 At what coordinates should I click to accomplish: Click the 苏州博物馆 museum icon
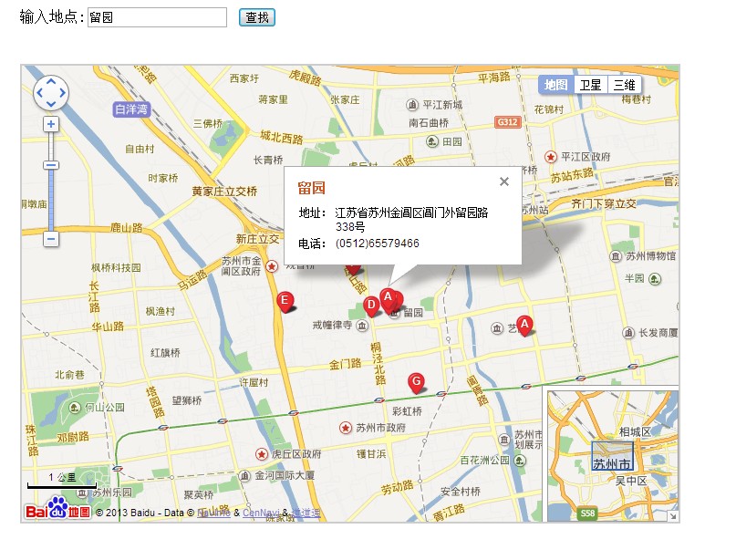(x=616, y=256)
